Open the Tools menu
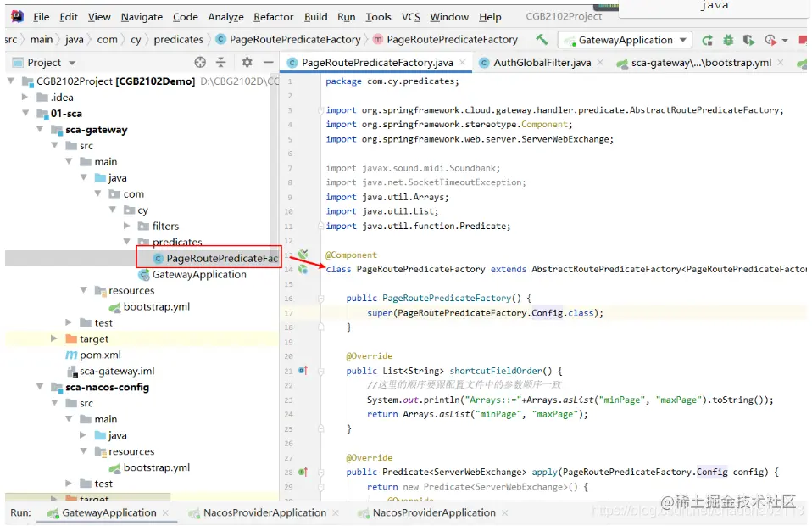This screenshot has width=812, height=526. [379, 17]
